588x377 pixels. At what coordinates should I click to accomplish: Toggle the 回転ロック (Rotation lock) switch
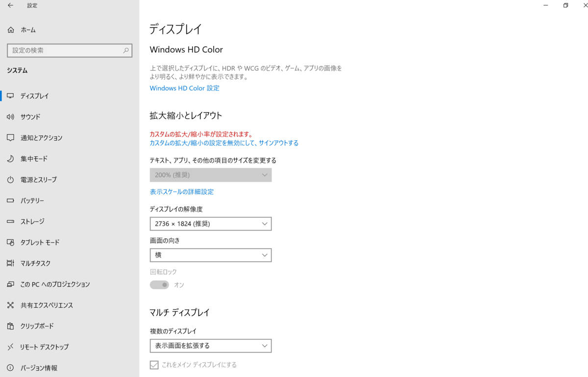(x=159, y=284)
